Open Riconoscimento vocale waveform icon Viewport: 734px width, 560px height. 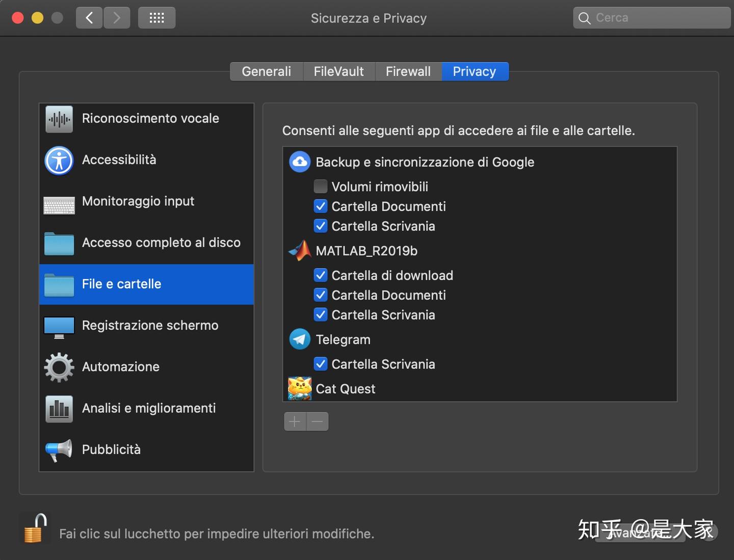(59, 119)
